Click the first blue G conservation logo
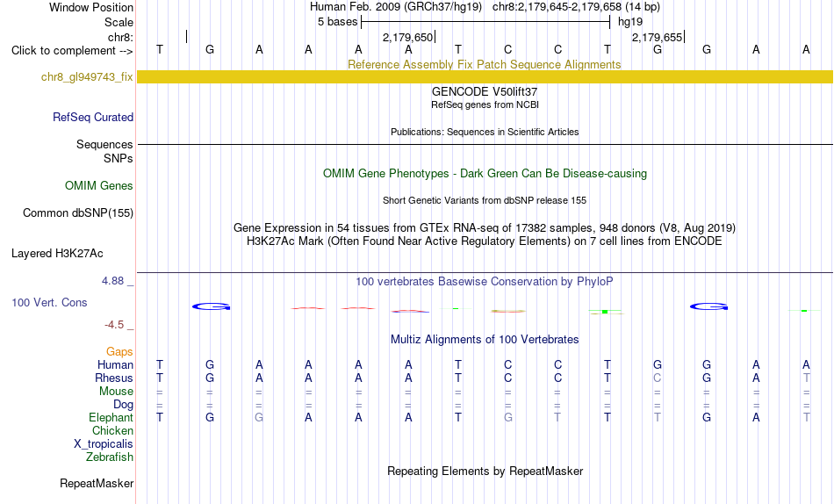 pos(212,306)
